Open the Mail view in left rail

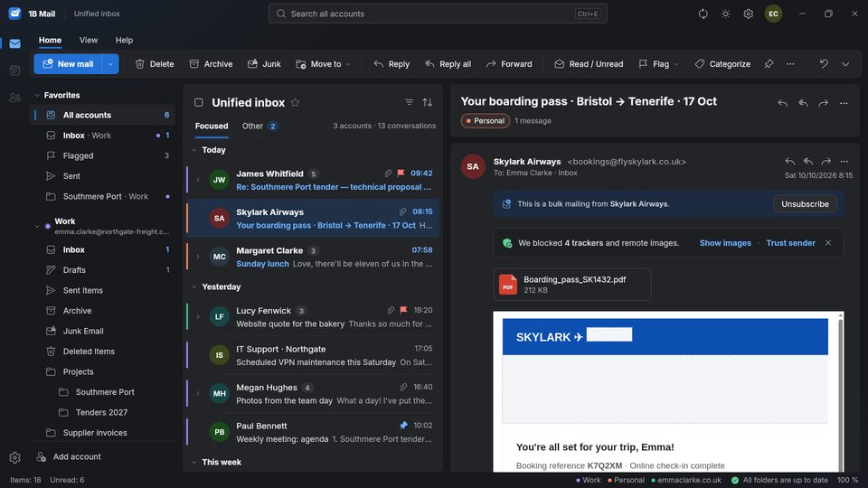[15, 43]
